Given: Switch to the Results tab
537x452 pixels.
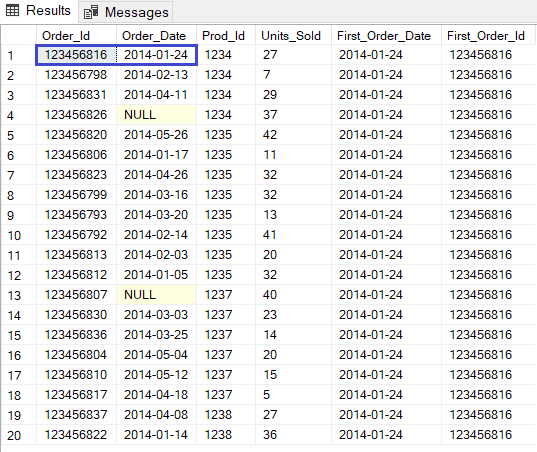Looking at the screenshot, I should pos(39,11).
